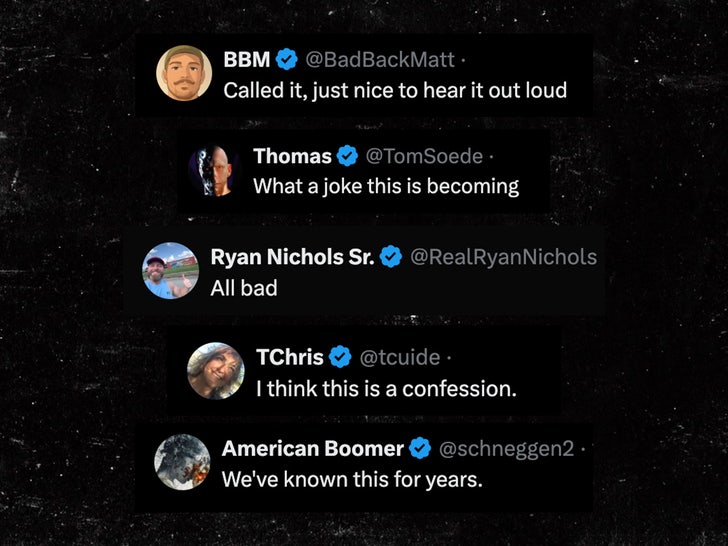Click the verified badge next to Thomas

click(x=347, y=156)
